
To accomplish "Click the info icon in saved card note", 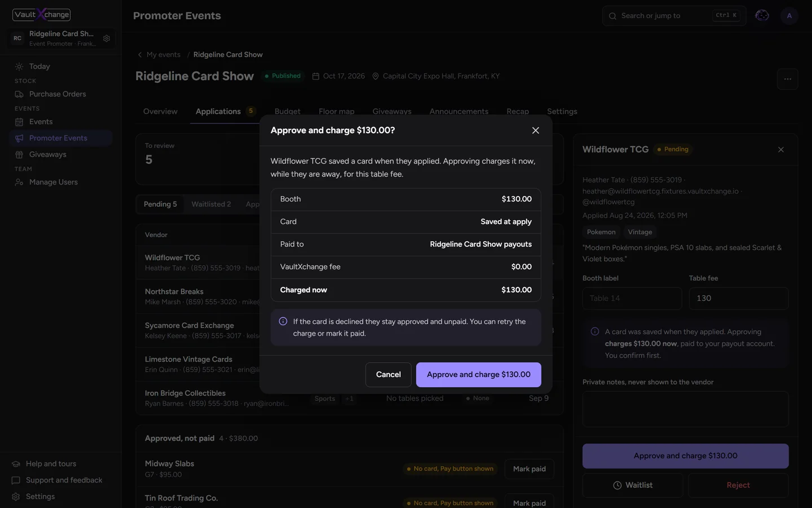I will click(595, 332).
